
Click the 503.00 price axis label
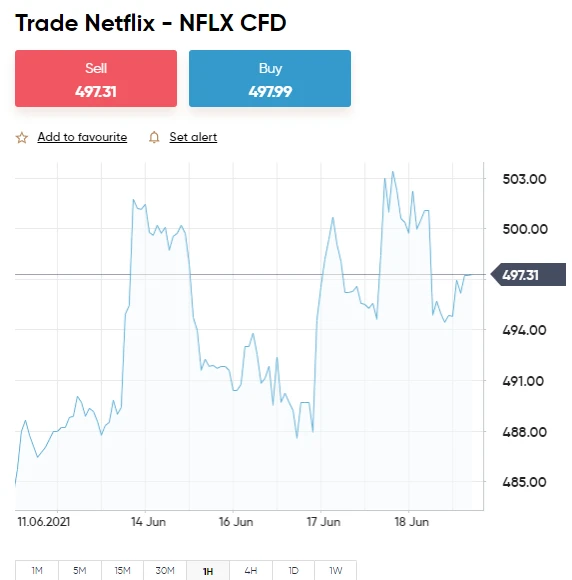click(x=524, y=179)
